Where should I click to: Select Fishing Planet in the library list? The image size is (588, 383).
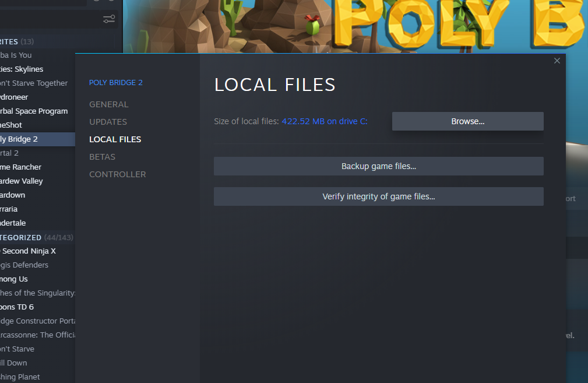[x=37, y=377]
